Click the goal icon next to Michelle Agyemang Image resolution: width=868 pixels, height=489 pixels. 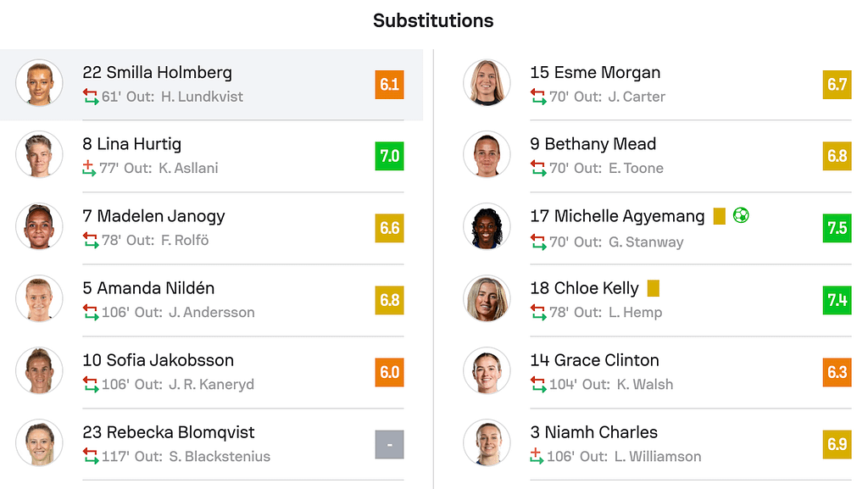tap(741, 216)
